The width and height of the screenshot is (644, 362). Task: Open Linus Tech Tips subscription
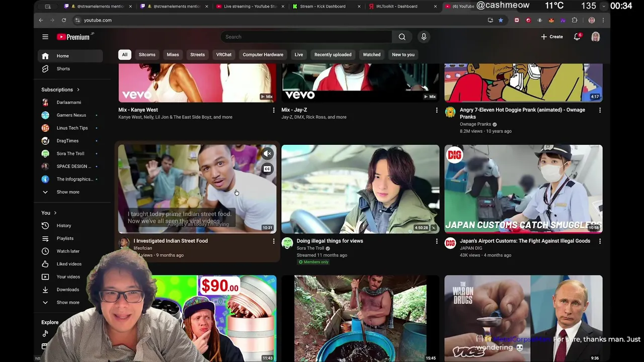[x=70, y=128]
